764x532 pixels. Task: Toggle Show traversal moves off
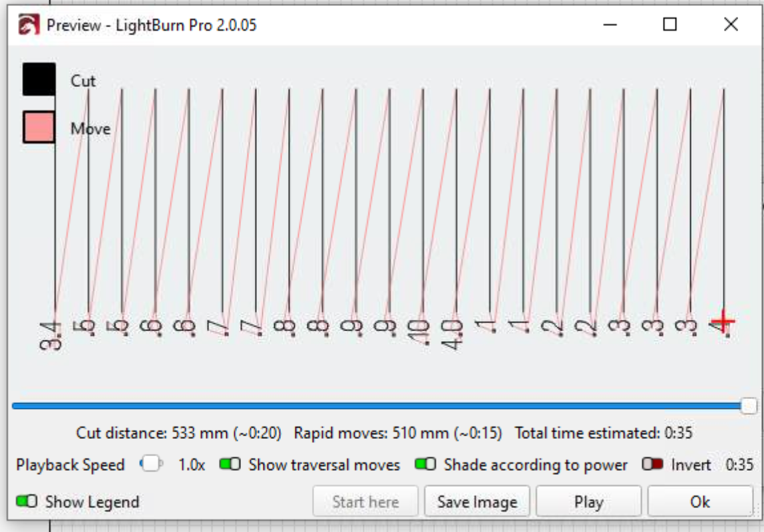click(230, 465)
